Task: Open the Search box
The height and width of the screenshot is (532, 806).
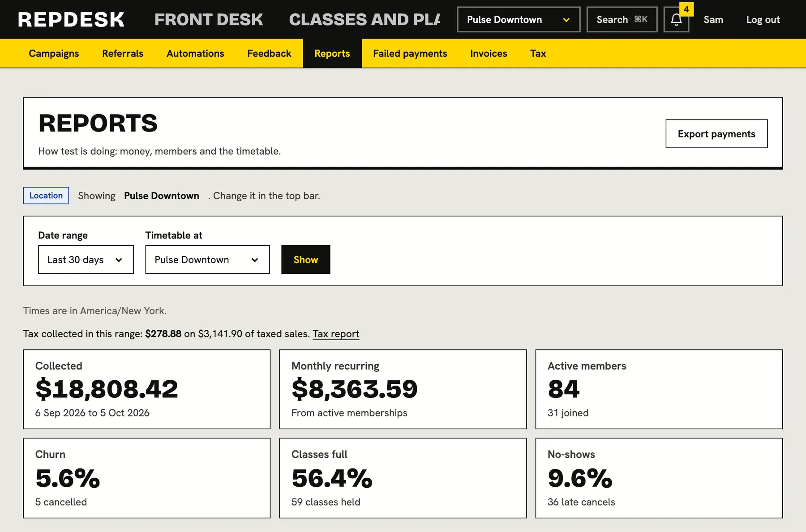Action: pyautogui.click(x=622, y=20)
